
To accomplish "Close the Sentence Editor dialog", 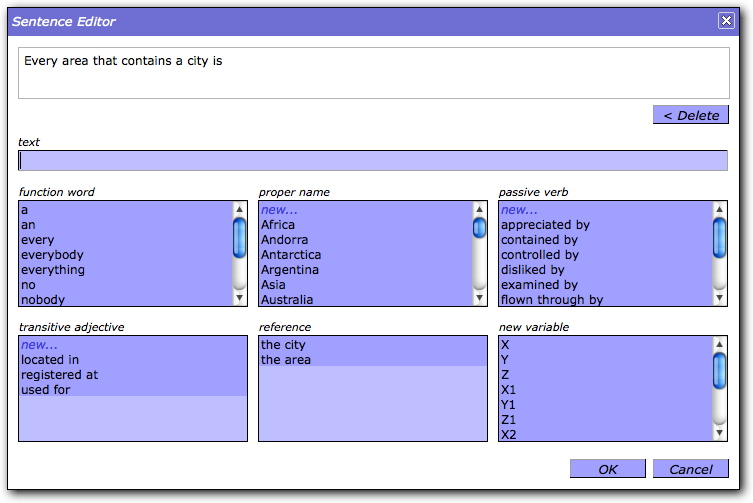I will pyautogui.click(x=726, y=20).
